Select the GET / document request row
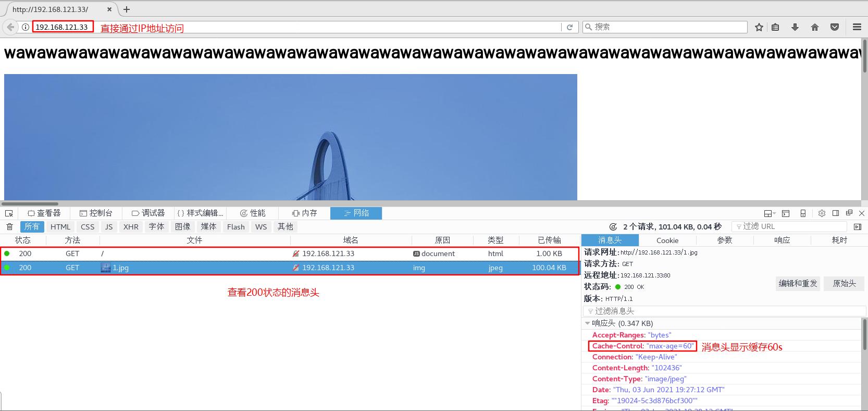The height and width of the screenshot is (411, 868). point(290,254)
